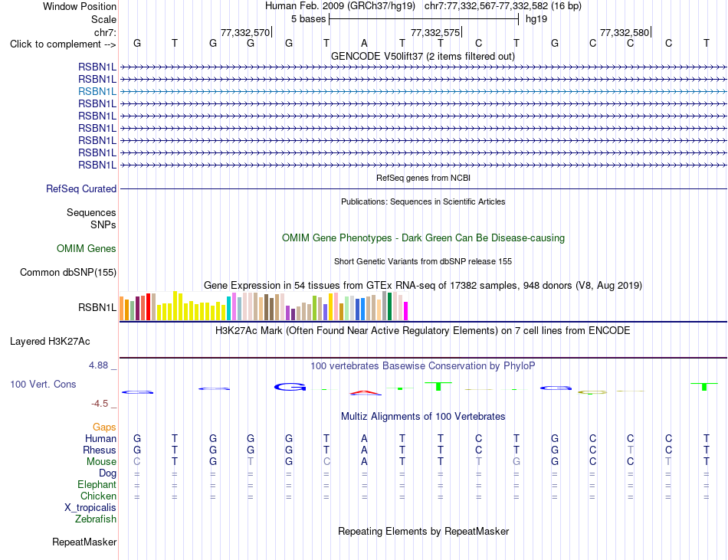Select the light-blue highlighted RSBN1L transcript label
728x560 pixels.
click(97, 91)
